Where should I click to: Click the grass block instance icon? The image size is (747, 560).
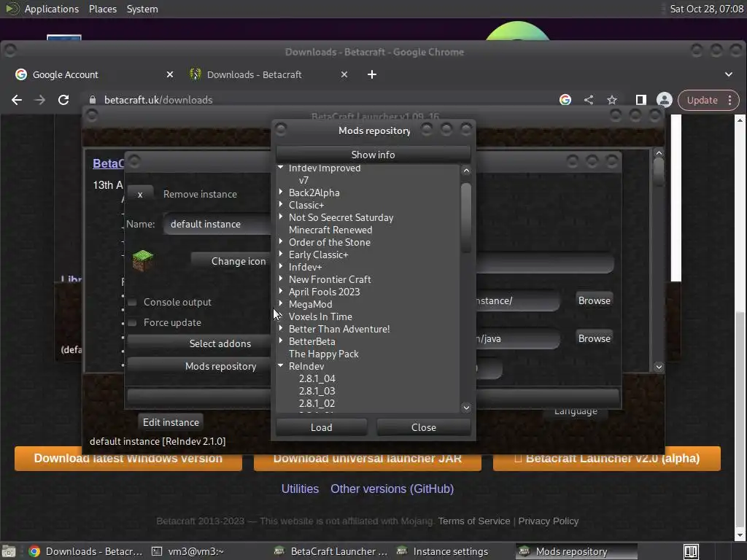[x=142, y=260]
